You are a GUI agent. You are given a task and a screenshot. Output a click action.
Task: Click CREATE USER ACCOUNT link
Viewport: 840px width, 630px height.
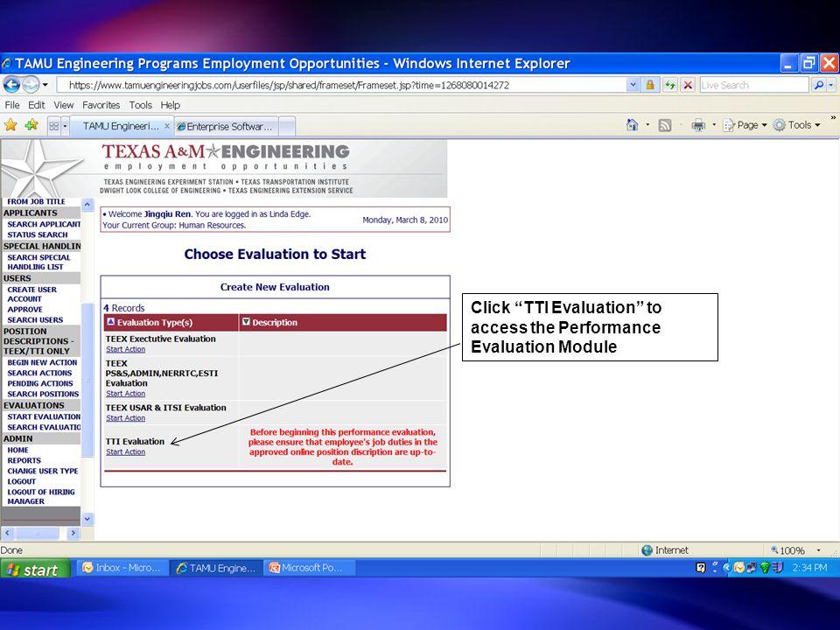click(x=31, y=294)
